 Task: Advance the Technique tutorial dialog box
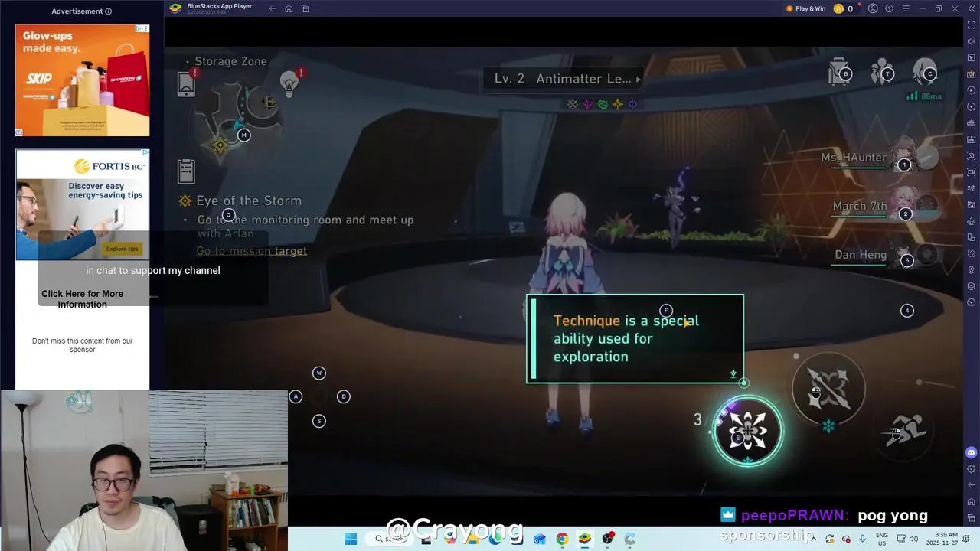[x=635, y=338]
